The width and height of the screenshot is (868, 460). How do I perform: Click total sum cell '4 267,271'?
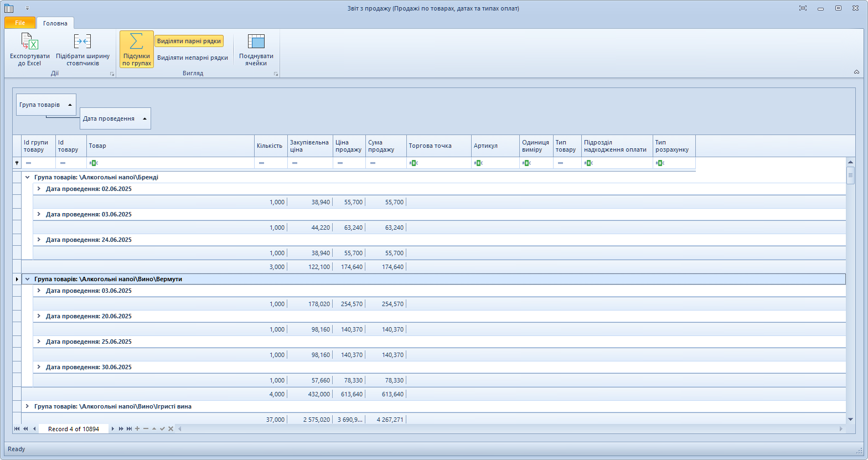pos(390,420)
